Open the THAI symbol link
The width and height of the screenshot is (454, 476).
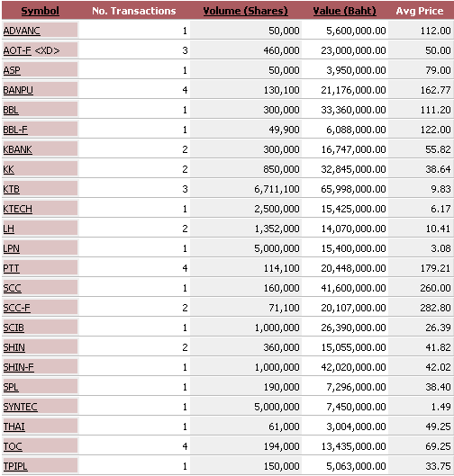click(14, 427)
